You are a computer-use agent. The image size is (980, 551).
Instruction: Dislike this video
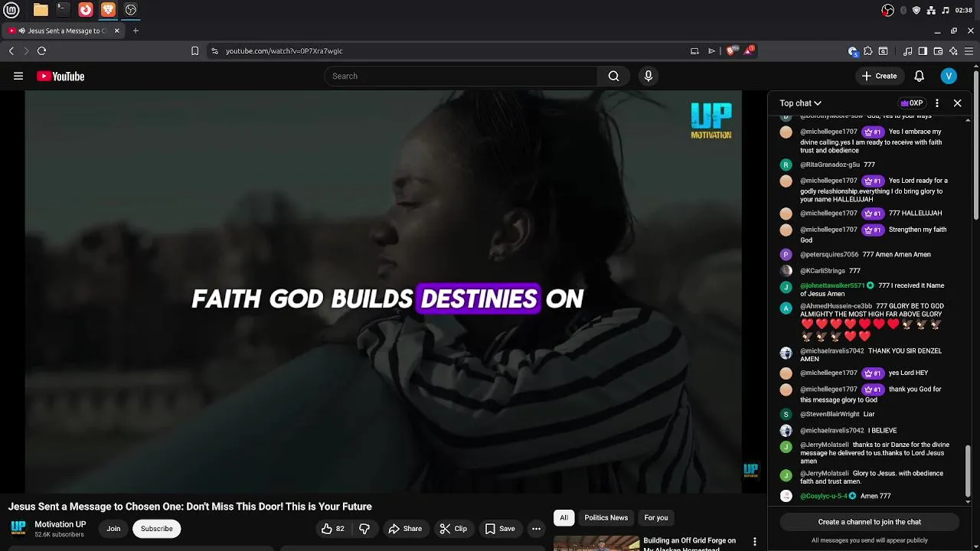coord(364,529)
